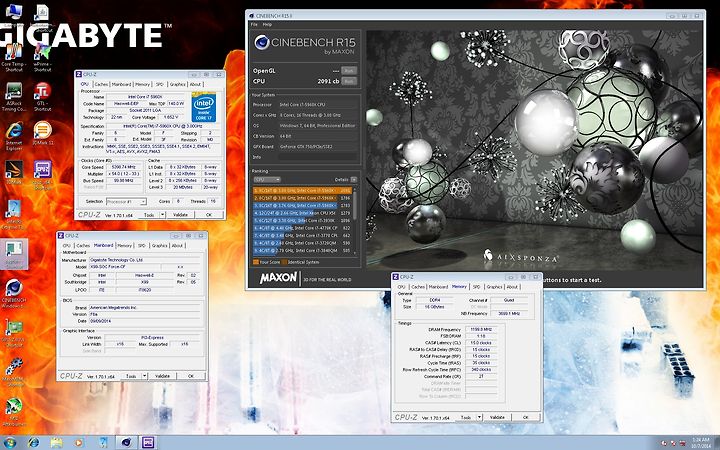Image resolution: width=720 pixels, height=450 pixels.
Task: Open Windows Explorer folder in taskbar
Action: [56, 443]
